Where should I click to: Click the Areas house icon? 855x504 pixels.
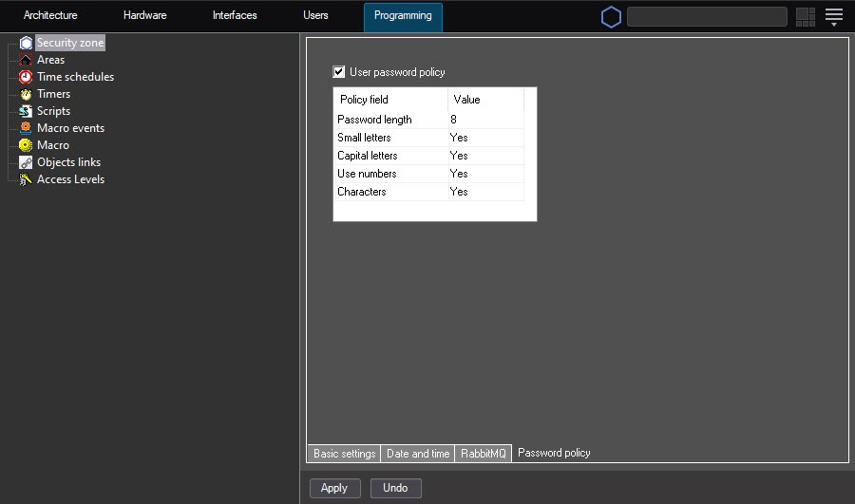click(26, 60)
